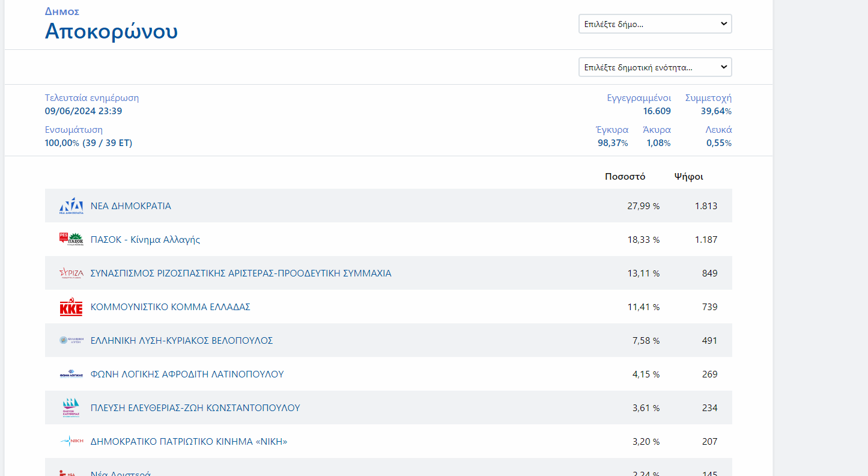Click the ΣΥΡΙΖΑ party logo
868x476 pixels.
(x=71, y=273)
